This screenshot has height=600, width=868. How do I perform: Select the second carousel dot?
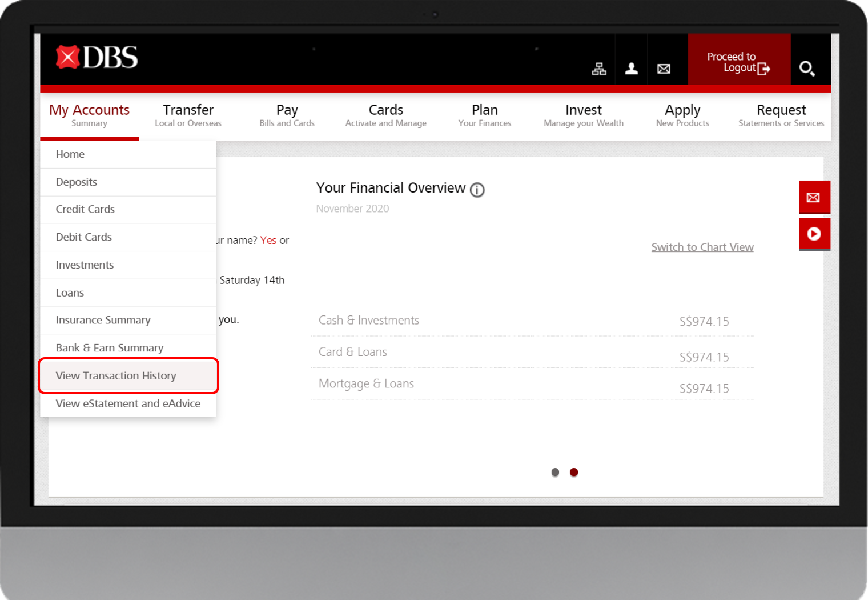[573, 472]
